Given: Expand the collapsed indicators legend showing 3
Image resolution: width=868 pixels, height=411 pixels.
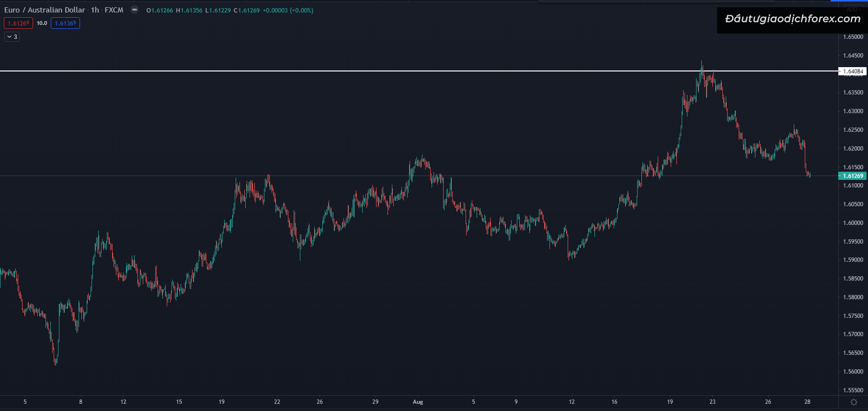Looking at the screenshot, I should [12, 36].
